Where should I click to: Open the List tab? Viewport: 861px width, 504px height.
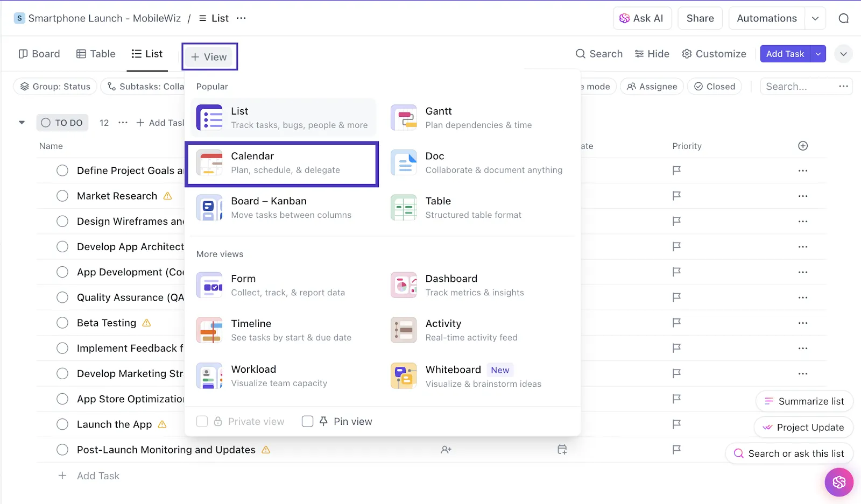point(147,54)
